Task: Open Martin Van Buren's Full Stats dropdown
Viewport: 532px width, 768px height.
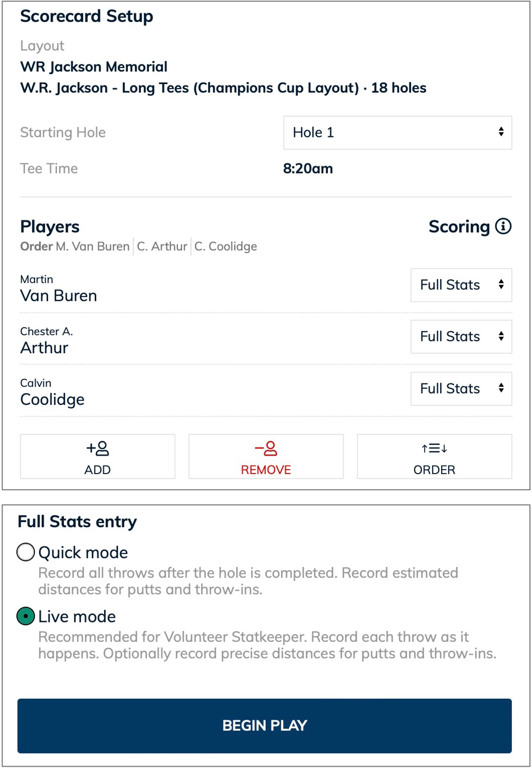Action: [x=461, y=285]
